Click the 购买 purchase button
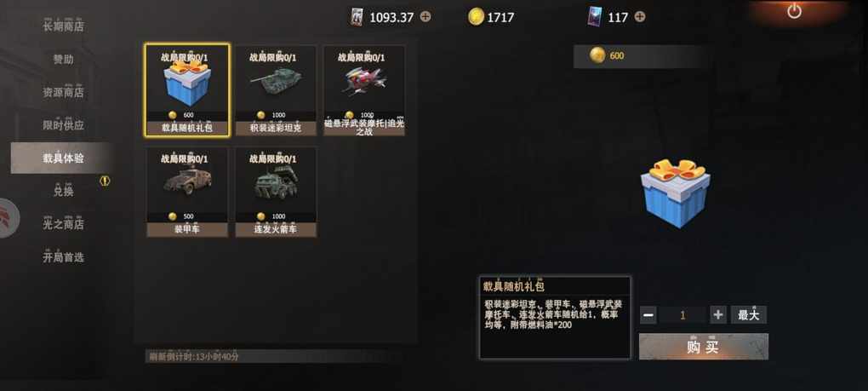The width and height of the screenshot is (868, 391). (704, 347)
